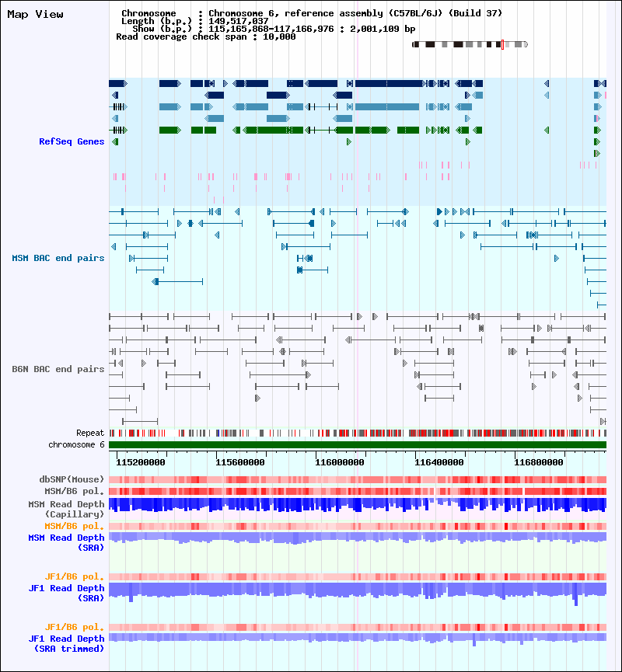Screen dimensions: 622x672
Task: Open the MSM BAC end pairs label
Action: pos(58,258)
